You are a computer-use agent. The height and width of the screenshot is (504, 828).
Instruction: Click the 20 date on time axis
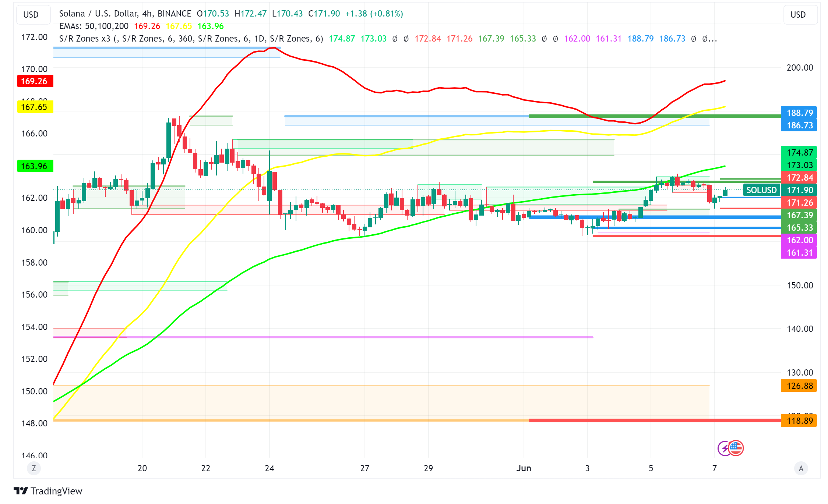pyautogui.click(x=142, y=468)
